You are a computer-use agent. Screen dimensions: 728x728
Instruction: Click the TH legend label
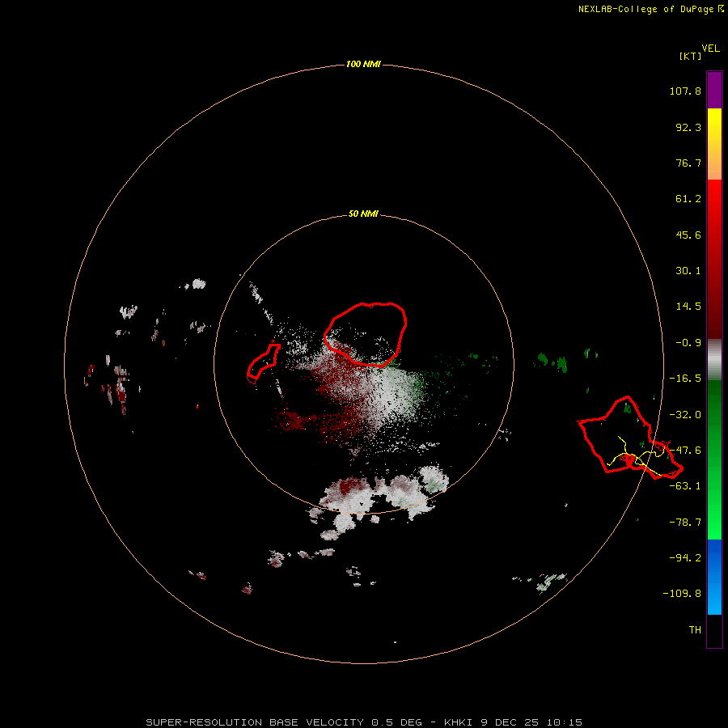pyautogui.click(x=695, y=630)
